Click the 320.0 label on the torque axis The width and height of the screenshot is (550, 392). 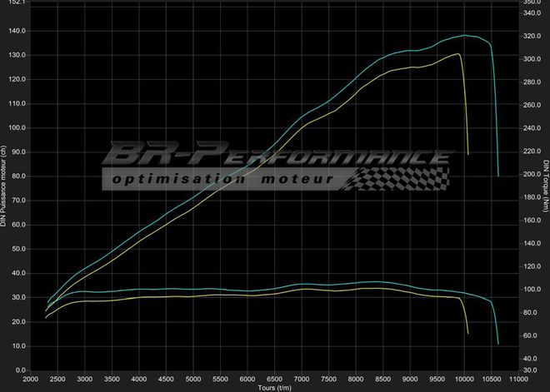[x=531, y=37]
